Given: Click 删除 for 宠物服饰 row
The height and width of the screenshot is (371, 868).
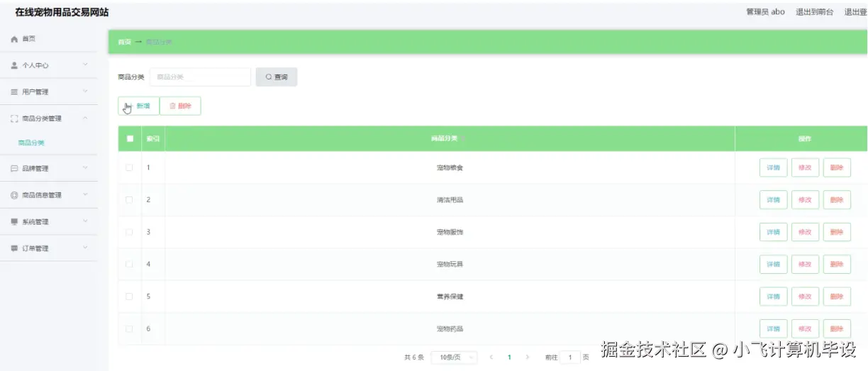Looking at the screenshot, I should click(x=837, y=232).
